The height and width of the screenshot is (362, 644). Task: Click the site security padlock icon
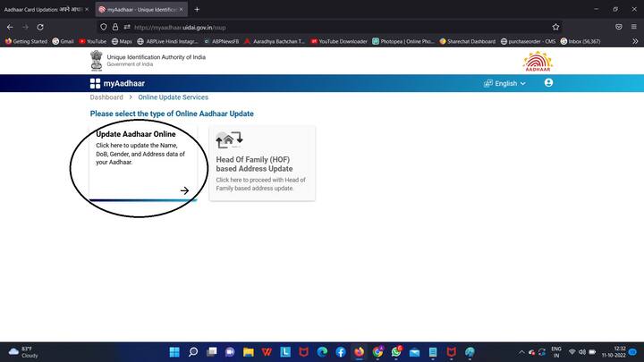click(115, 27)
